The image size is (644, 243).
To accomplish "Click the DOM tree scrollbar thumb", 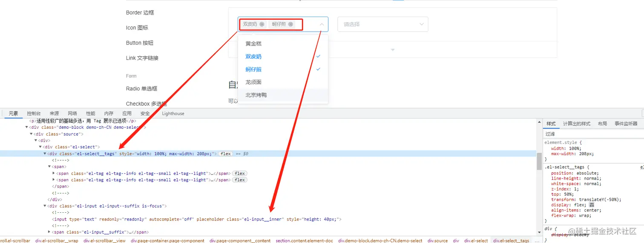I will 539,162.
